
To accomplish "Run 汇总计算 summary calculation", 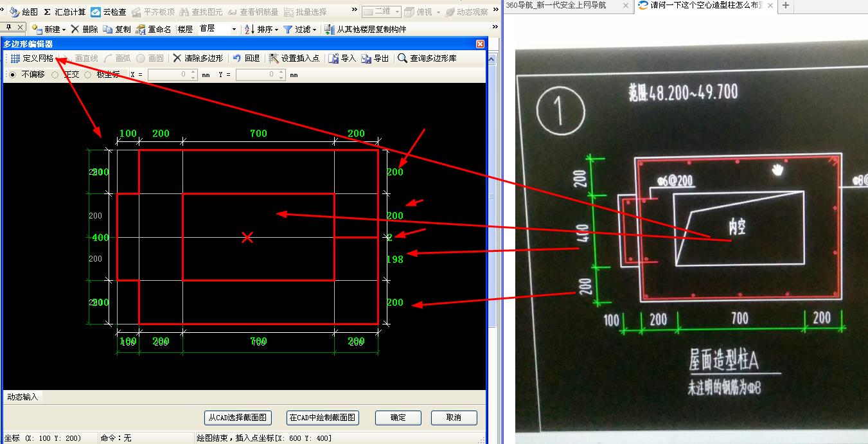I will coord(64,12).
